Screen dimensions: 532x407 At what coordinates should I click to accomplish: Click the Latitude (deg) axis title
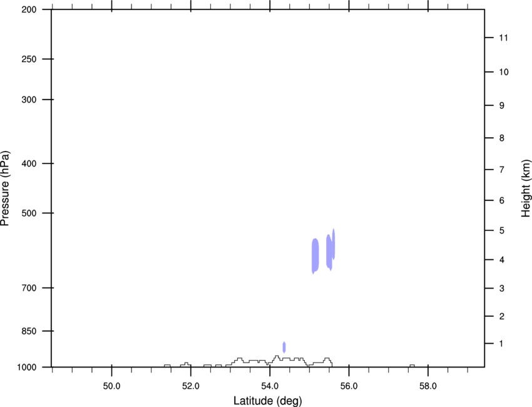click(x=268, y=401)
